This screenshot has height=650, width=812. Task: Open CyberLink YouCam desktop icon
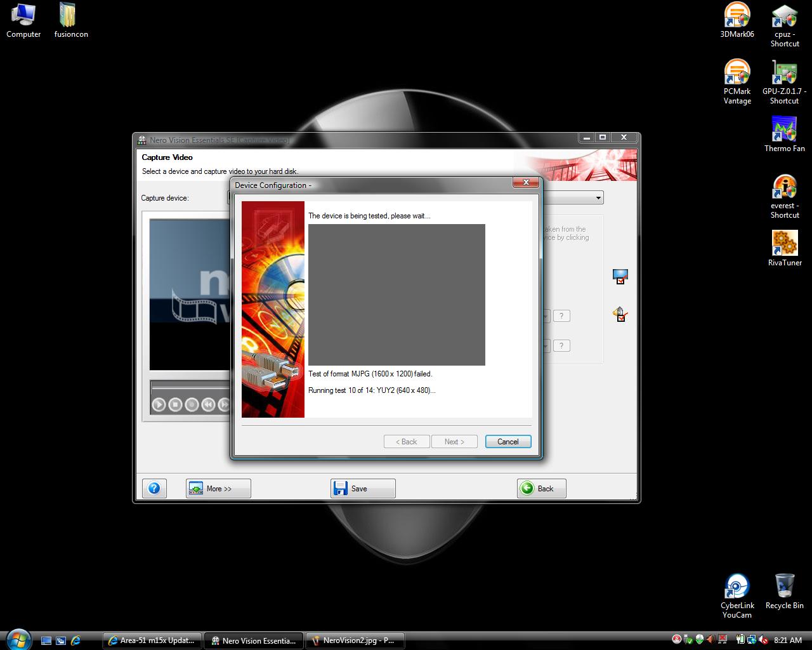click(737, 596)
